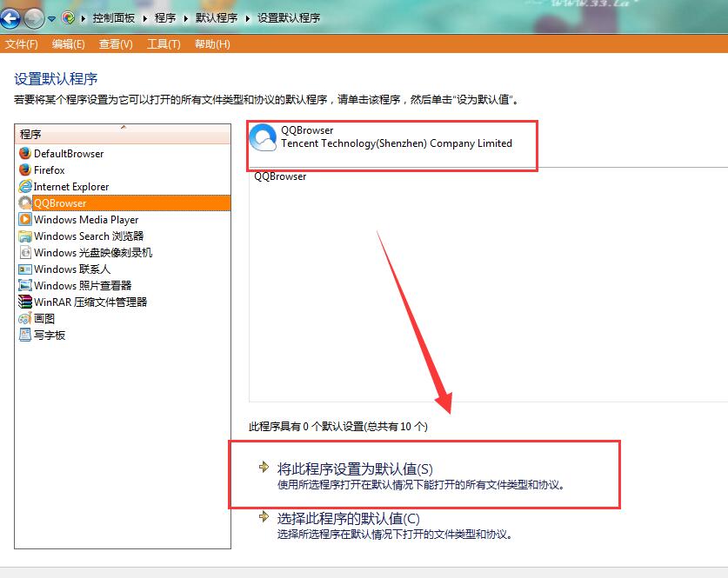Click the Back navigation arrow button
The width and height of the screenshot is (728, 578).
(x=10, y=18)
